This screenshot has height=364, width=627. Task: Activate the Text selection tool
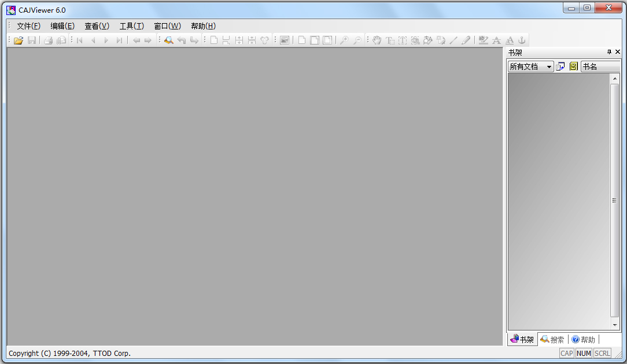(390, 40)
